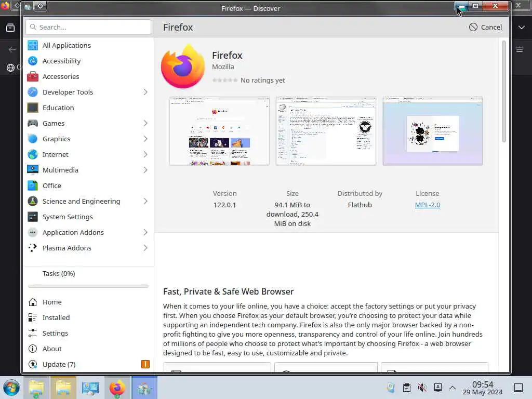Open the MPL-2.0 license link
The height and width of the screenshot is (399, 532).
pyautogui.click(x=428, y=205)
